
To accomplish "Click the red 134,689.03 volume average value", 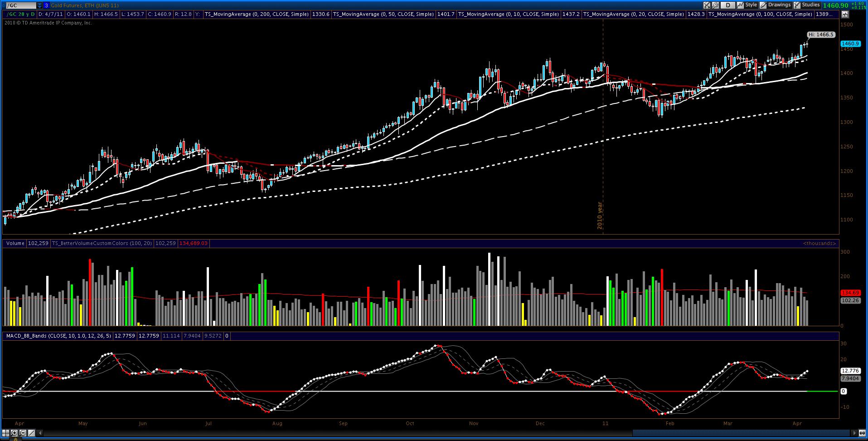I will (x=194, y=244).
